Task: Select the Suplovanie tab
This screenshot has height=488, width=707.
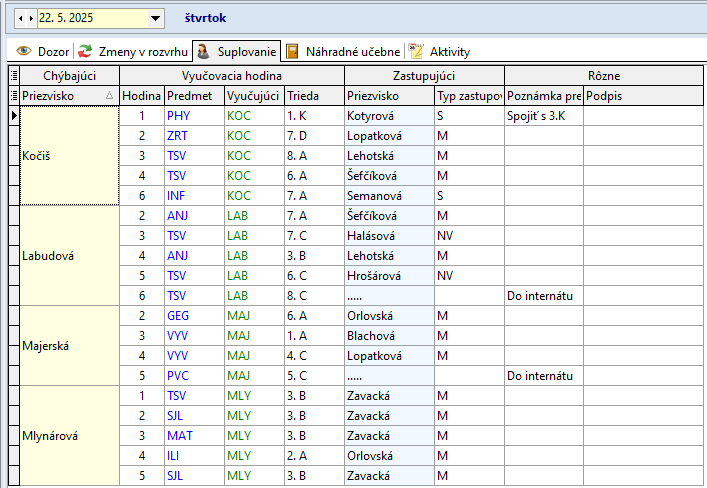Action: point(237,51)
